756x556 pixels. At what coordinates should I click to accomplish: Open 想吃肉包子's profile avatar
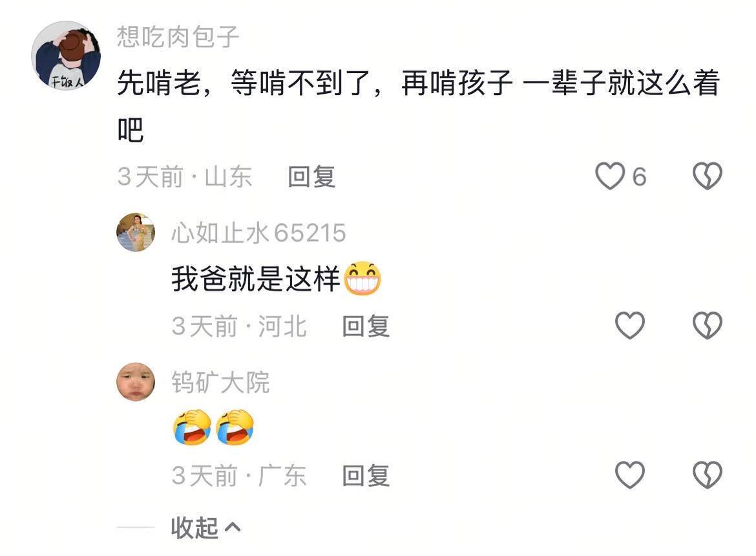point(66,56)
